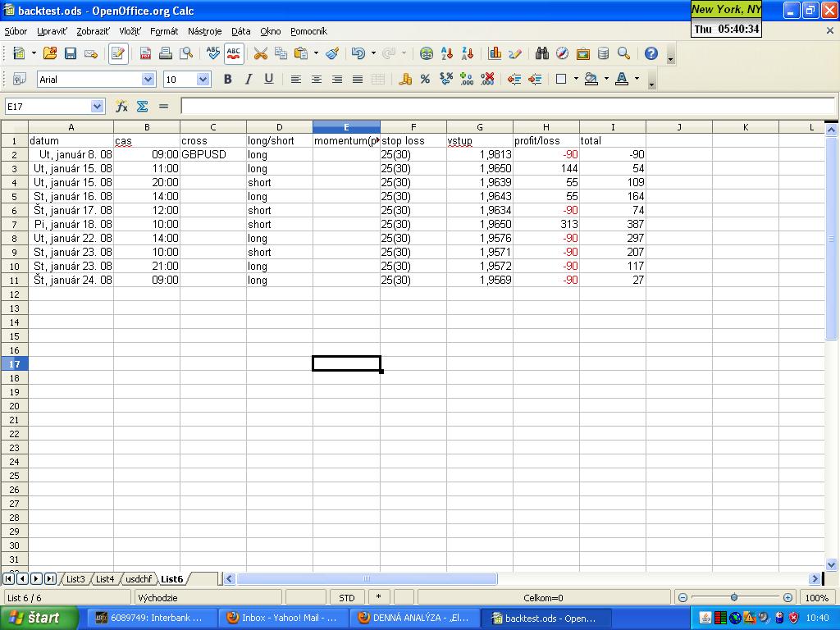This screenshot has width=840, height=630.
Task: Click the Cut scissors icon
Action: pyautogui.click(x=261, y=53)
